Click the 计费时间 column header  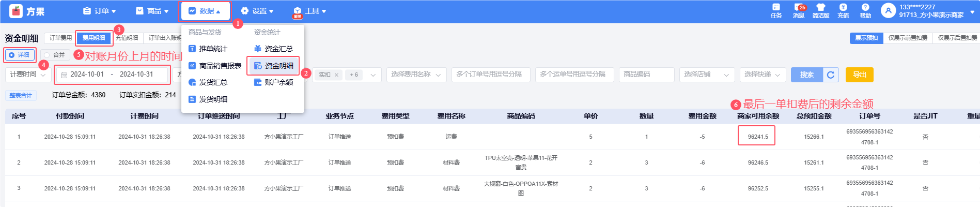tap(144, 116)
